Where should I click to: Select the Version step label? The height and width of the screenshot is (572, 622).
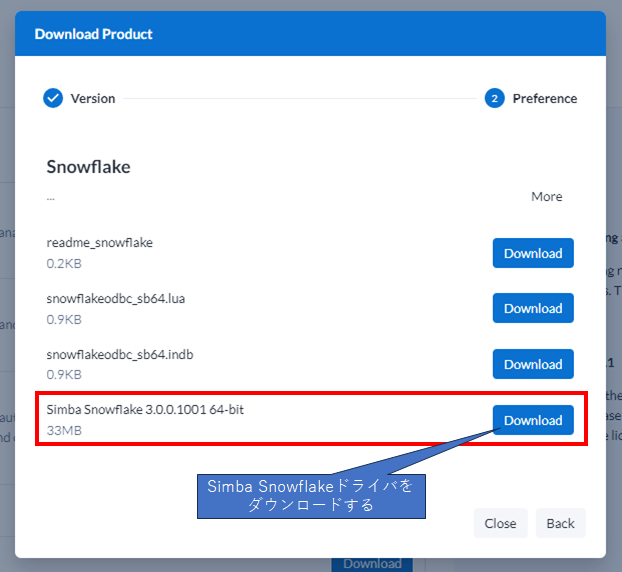tap(92, 98)
